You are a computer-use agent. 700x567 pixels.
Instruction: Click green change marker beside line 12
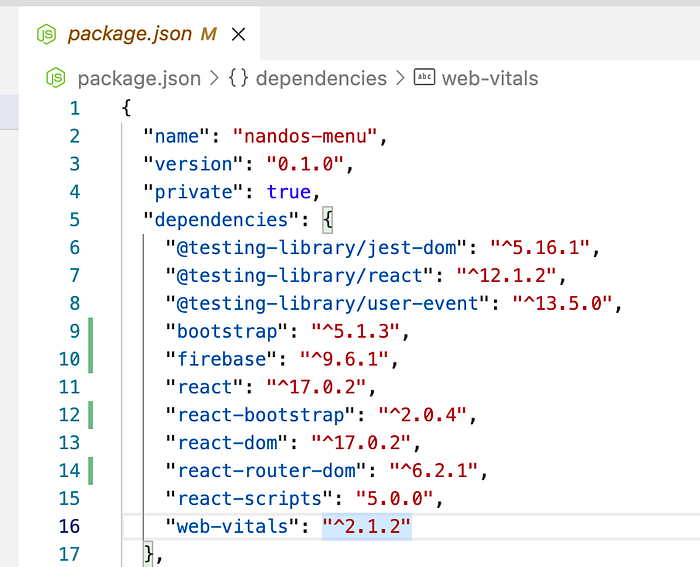tap(91, 415)
